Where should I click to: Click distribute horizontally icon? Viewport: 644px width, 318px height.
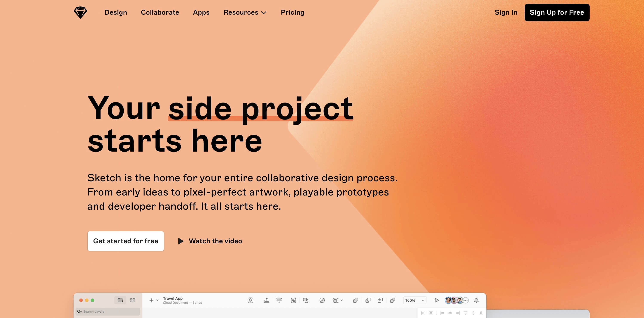pos(423,313)
